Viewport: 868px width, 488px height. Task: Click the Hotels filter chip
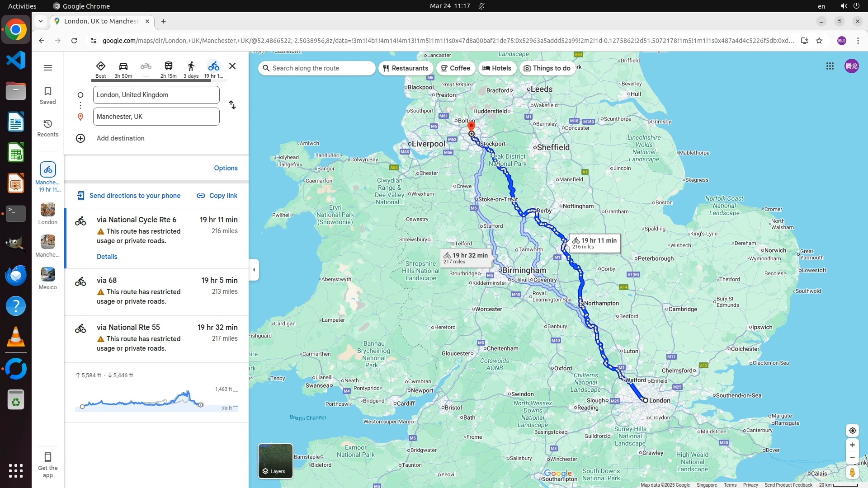[x=497, y=68]
